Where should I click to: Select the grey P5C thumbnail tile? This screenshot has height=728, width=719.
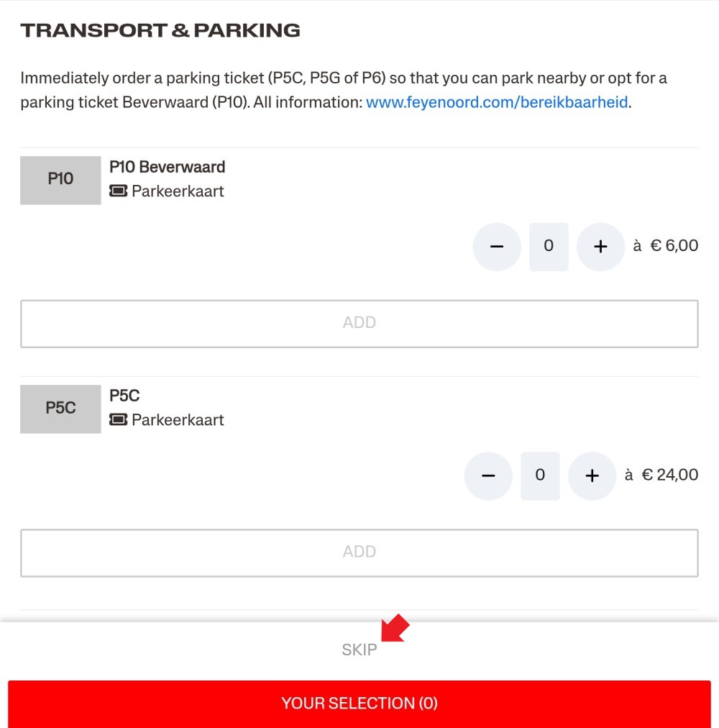60,409
